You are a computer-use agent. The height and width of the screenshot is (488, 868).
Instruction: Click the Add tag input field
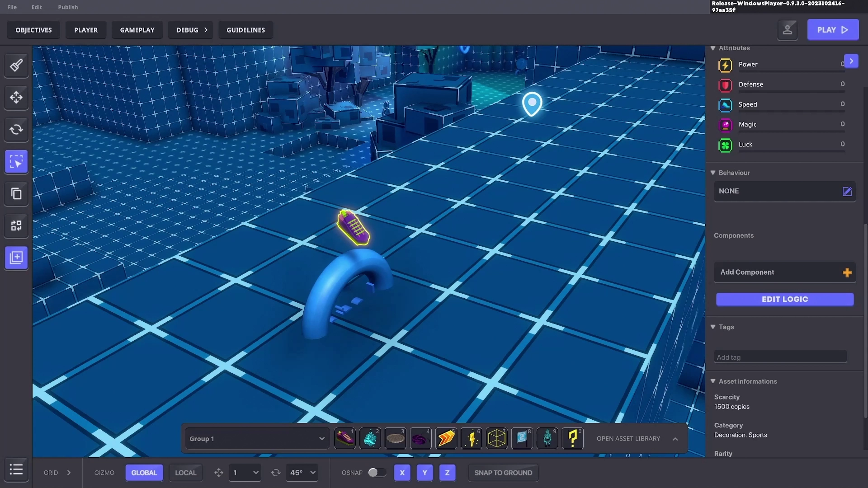pyautogui.click(x=780, y=357)
